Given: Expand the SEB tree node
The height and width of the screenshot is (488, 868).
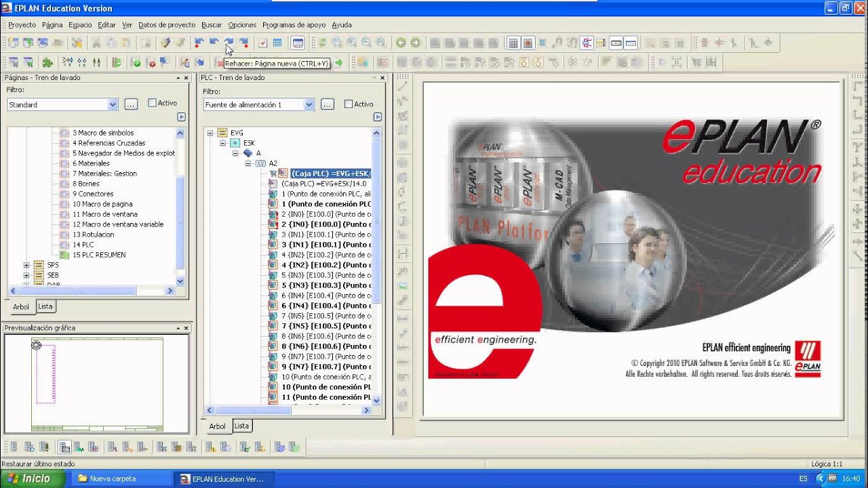Looking at the screenshot, I should point(26,275).
